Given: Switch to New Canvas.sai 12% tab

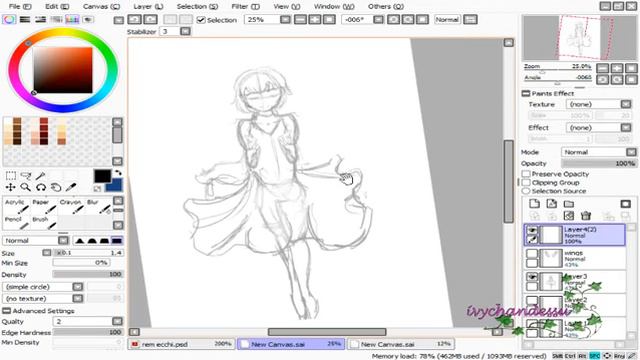Looking at the screenshot, I should tap(401, 344).
